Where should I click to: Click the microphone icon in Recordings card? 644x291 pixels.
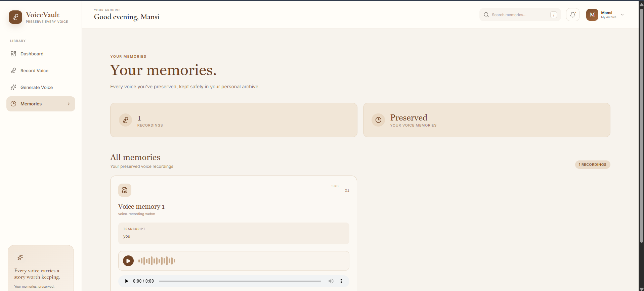pos(126,120)
